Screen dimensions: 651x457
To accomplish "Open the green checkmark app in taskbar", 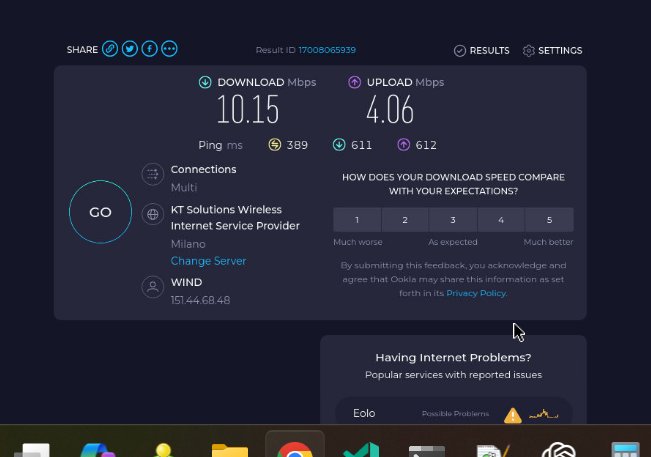I will click(x=361, y=450).
